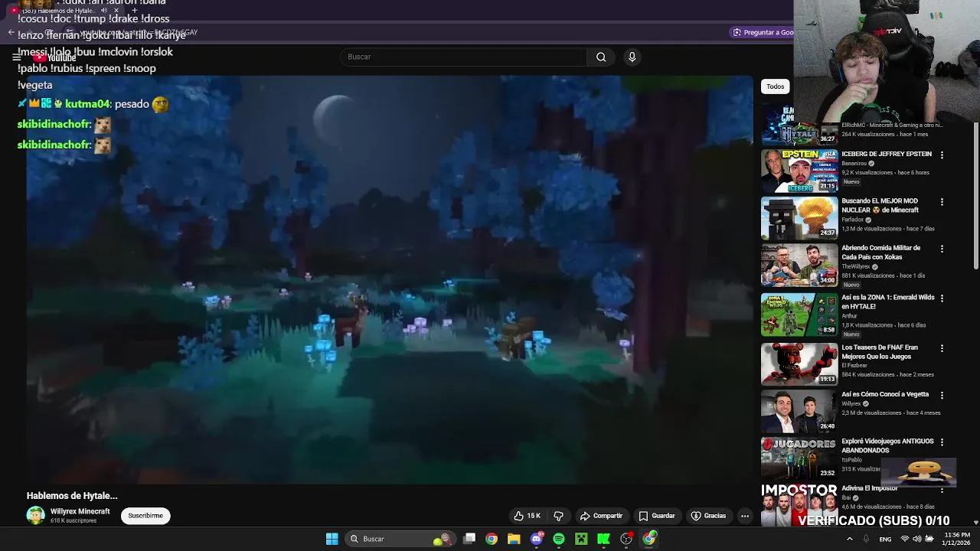980x551 pixels.
Task: Open options for Cómo Conocí a Vegetta video
Action: (942, 395)
